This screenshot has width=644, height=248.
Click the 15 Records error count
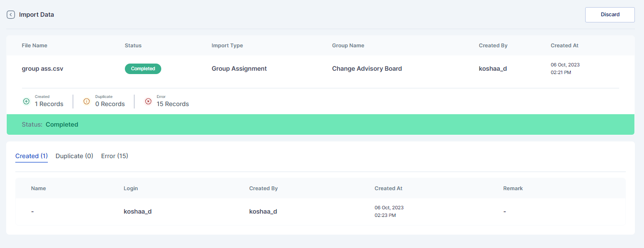(x=173, y=104)
